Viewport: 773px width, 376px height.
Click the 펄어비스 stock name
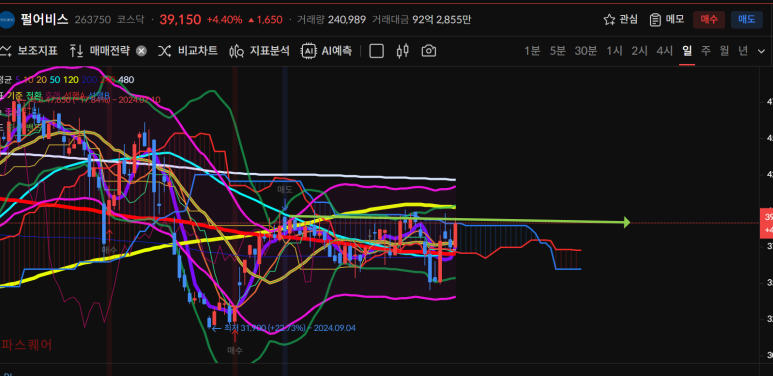pos(44,20)
